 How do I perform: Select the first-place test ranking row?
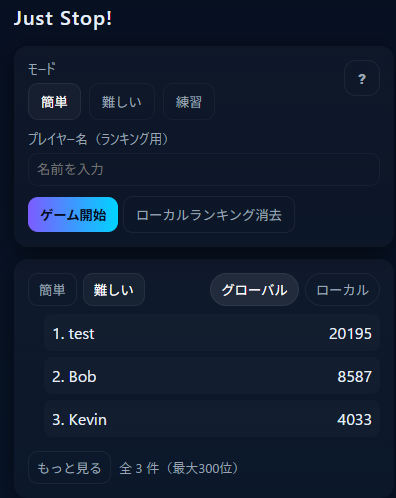tap(212, 333)
